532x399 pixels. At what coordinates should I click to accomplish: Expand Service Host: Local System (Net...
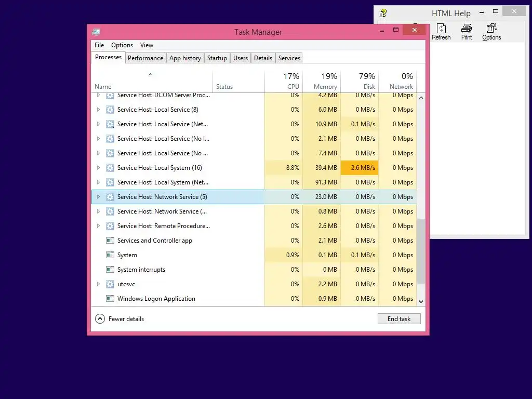coord(98,182)
